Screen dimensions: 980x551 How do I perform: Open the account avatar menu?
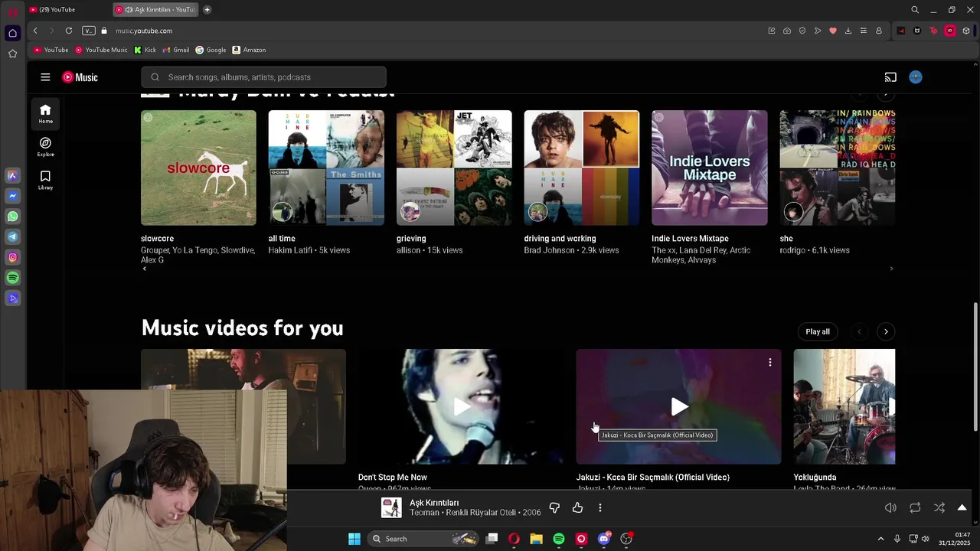pos(916,77)
